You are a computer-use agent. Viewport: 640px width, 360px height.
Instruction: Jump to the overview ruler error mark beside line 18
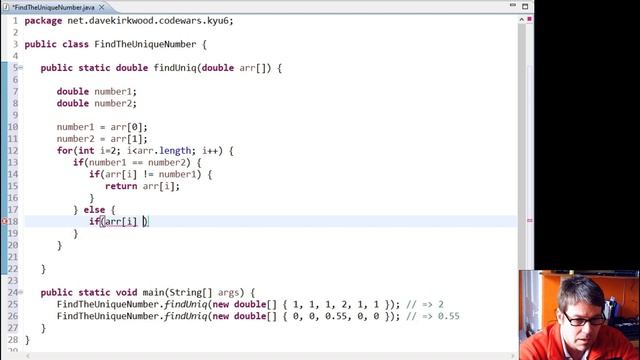tap(529, 220)
